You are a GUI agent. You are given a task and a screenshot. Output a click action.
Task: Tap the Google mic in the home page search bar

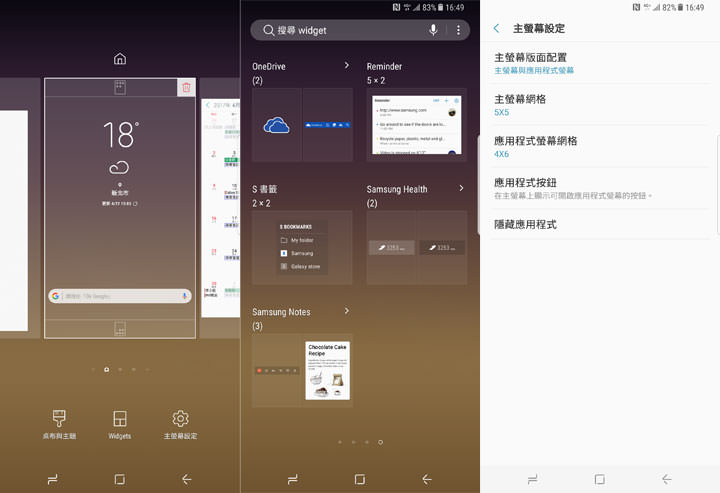[x=184, y=296]
